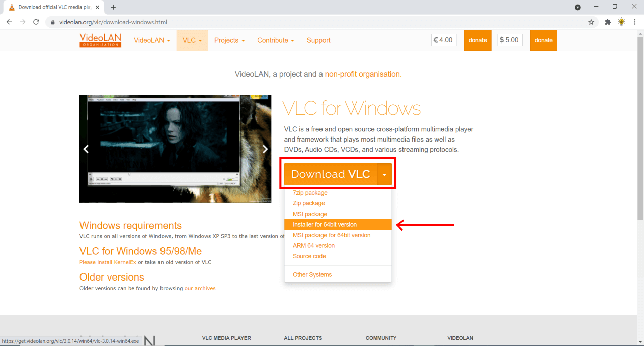The height and width of the screenshot is (346, 644).
Task: Click VIDEOLAN footer heading
Action: coord(460,338)
